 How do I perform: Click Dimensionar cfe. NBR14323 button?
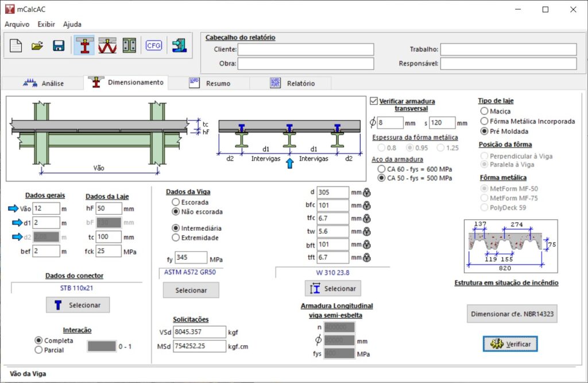(512, 314)
